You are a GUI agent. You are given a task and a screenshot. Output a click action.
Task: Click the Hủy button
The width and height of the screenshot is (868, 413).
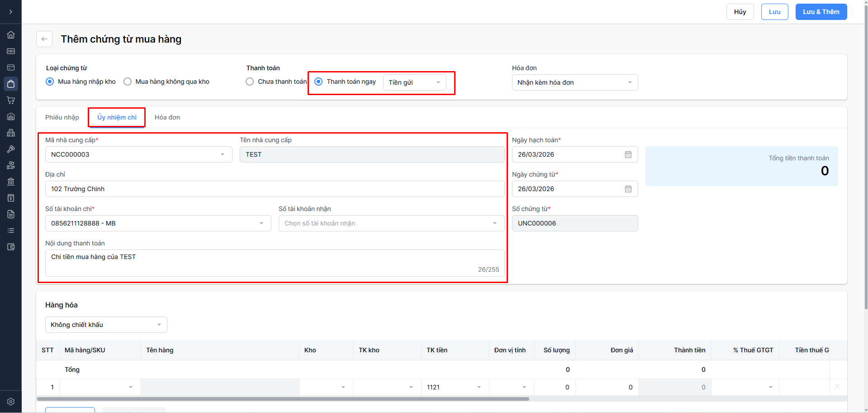(x=740, y=12)
